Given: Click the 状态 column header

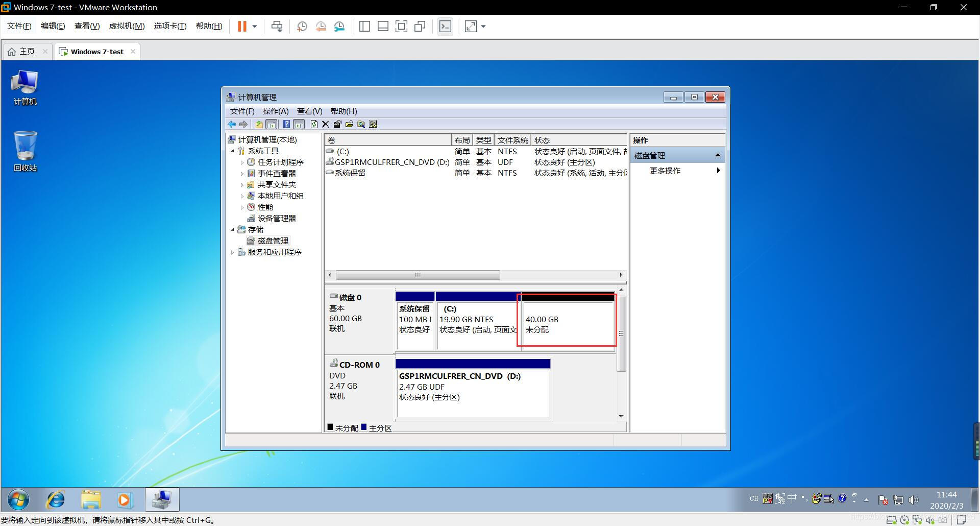Looking at the screenshot, I should click(x=579, y=140).
